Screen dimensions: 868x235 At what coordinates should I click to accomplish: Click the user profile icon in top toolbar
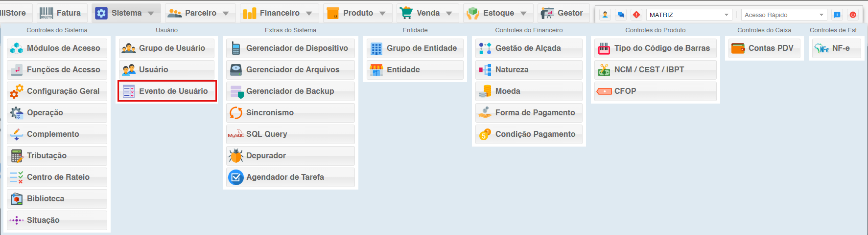pyautogui.click(x=605, y=15)
